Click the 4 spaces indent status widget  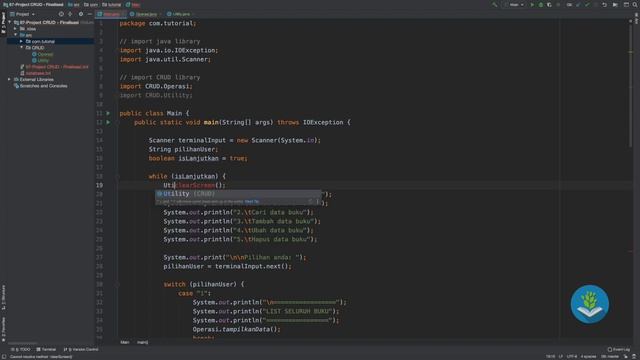[x=588, y=357]
